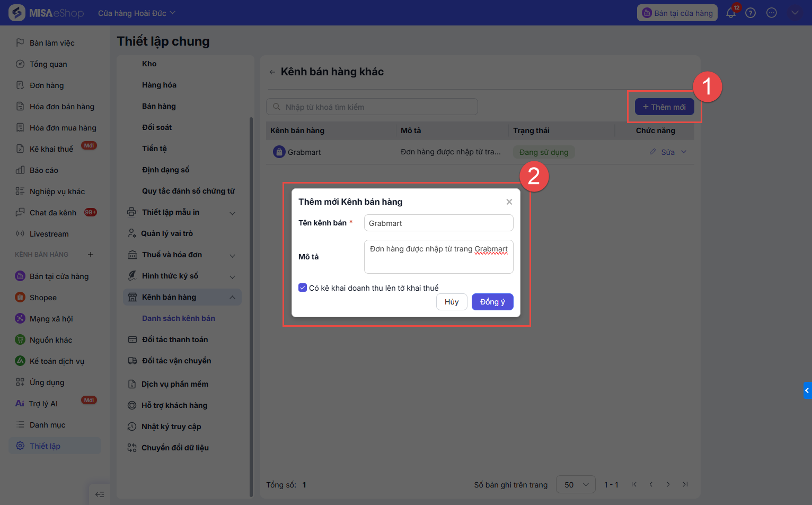Open the Sửa dropdown arrow for Grabmart
812x505 pixels.
click(684, 152)
